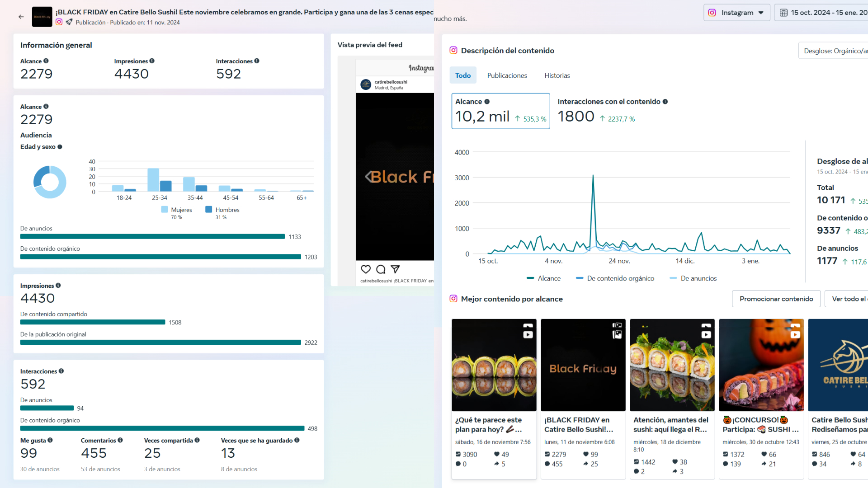The width and height of the screenshot is (868, 488).
Task: Click info icon beside Interacciones 592 card
Action: [x=61, y=371]
